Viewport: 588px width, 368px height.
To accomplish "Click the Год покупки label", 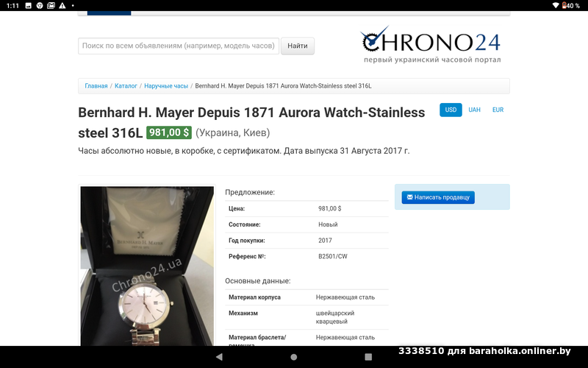I will tap(247, 241).
